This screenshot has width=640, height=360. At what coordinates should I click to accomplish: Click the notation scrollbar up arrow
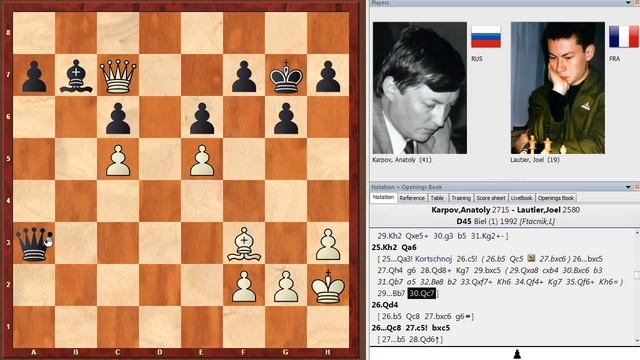(x=637, y=233)
